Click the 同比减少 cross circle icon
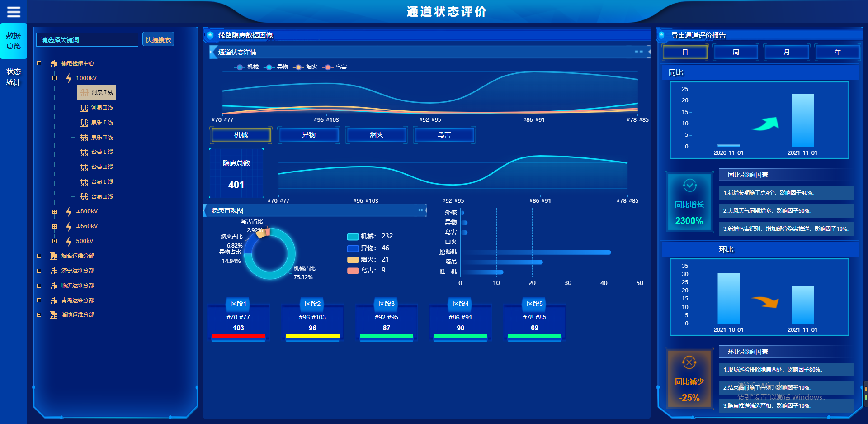Viewport: 868px width, 424px height. click(x=689, y=362)
